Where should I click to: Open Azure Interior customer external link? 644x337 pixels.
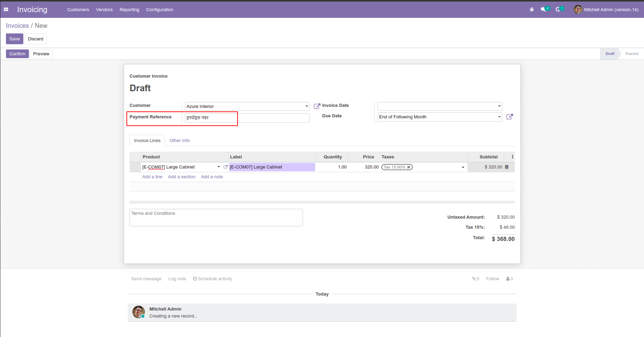317,106
